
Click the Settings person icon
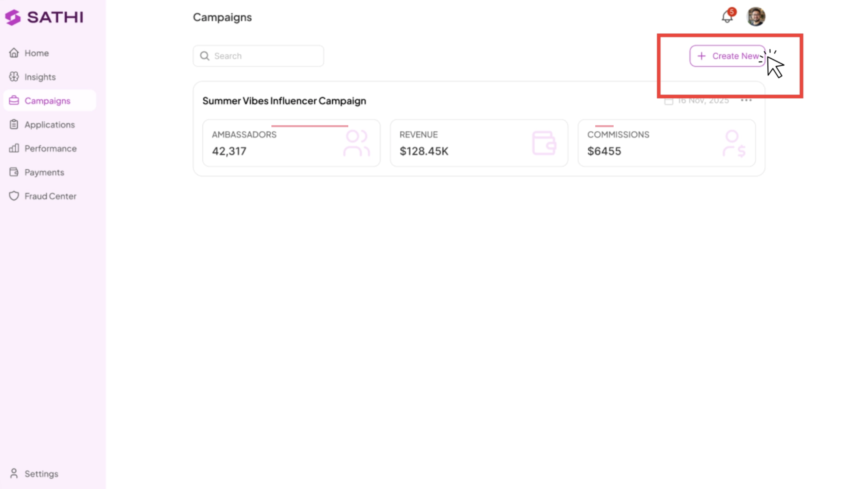tap(14, 473)
